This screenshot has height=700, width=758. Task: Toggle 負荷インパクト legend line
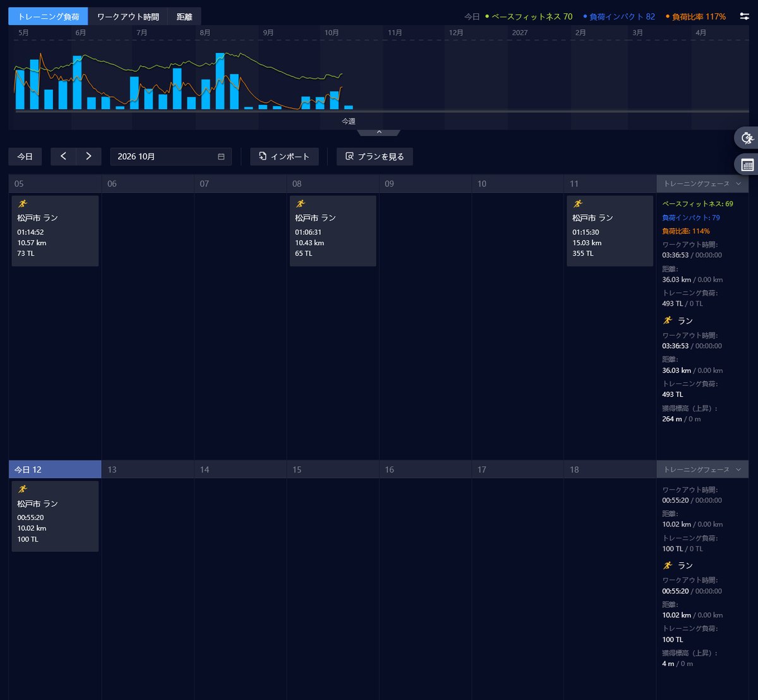(x=619, y=16)
